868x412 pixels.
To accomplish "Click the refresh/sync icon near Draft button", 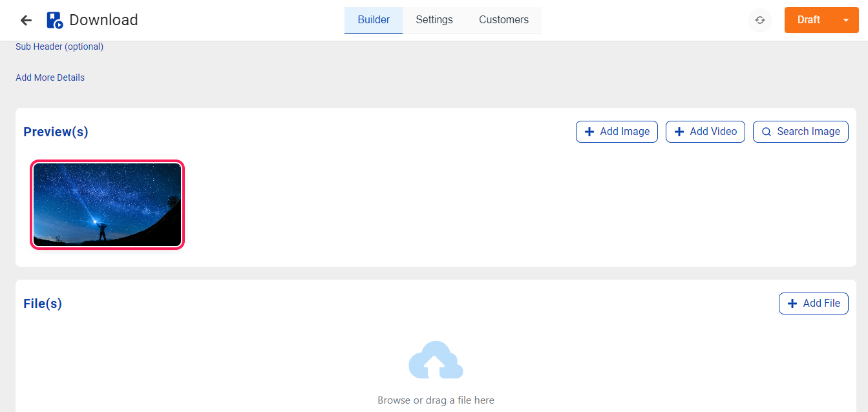I will [x=759, y=20].
